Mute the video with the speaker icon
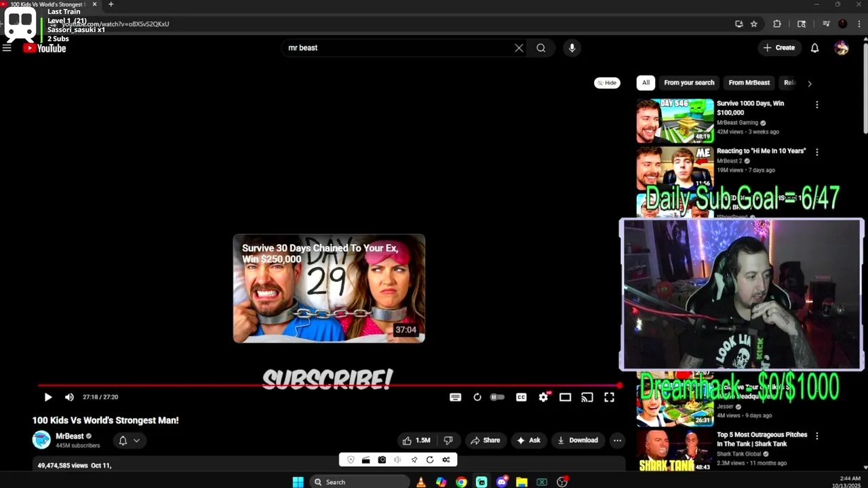 pos(69,397)
